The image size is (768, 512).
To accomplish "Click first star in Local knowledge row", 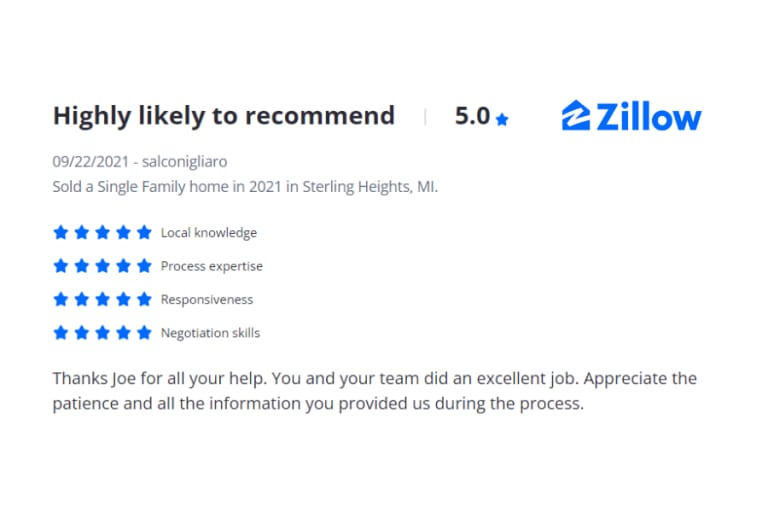I will 61,232.
